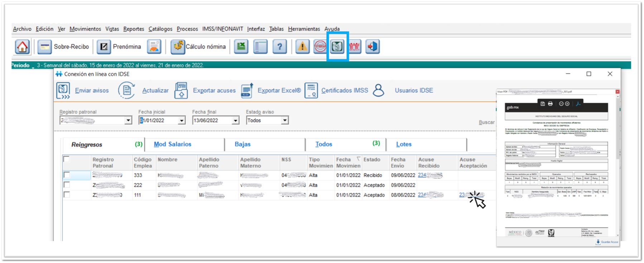Toggle the select-all checkbox in table header
The image size is (644, 263).
[66, 159]
